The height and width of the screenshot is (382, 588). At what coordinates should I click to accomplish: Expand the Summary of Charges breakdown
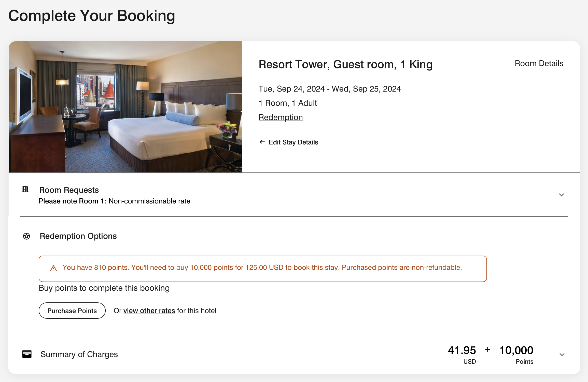pos(562,354)
